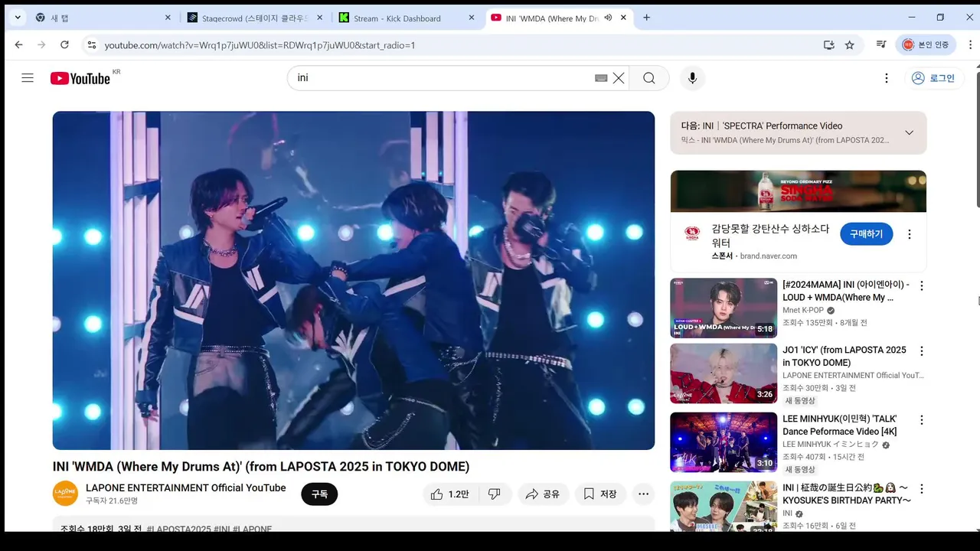Image resolution: width=980 pixels, height=551 pixels.
Task: Open options menu for KYOSUKE'S BIRTHDAY PARTY video
Action: click(922, 489)
